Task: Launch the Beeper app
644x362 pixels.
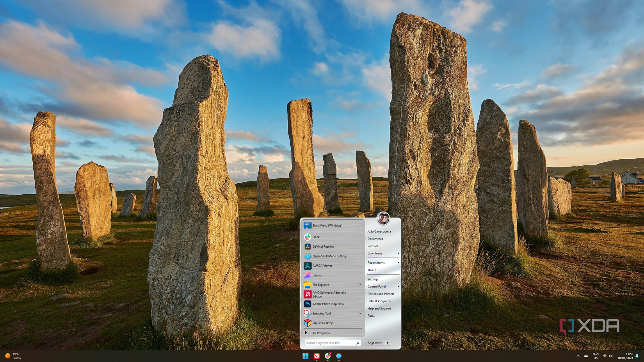Action: coord(317,275)
